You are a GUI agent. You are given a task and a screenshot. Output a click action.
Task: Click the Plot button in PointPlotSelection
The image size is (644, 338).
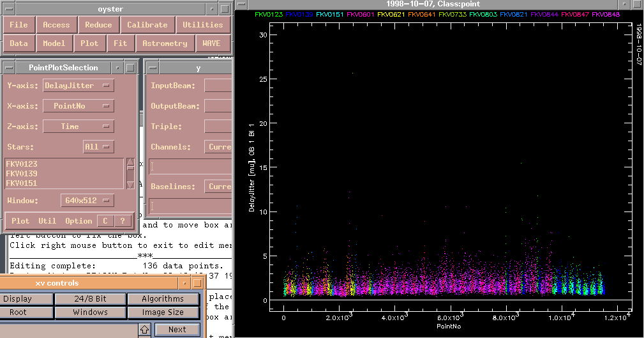[x=20, y=221]
